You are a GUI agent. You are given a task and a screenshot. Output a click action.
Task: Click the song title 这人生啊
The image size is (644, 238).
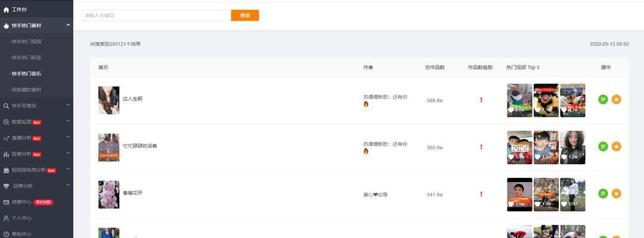133,99
